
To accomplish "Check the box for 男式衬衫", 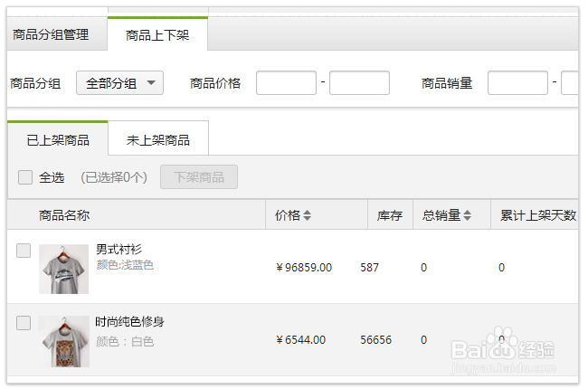I will pyautogui.click(x=24, y=251).
